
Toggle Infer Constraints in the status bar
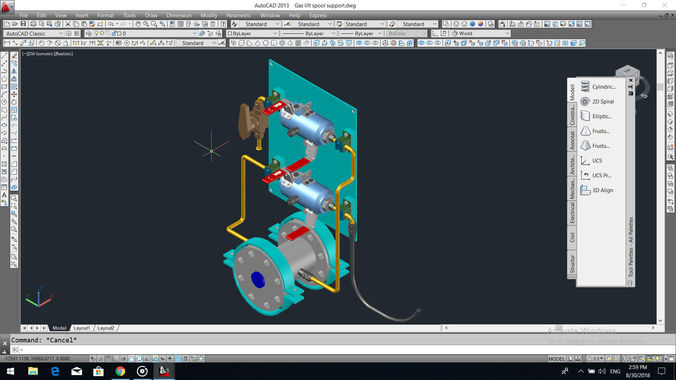[93, 358]
